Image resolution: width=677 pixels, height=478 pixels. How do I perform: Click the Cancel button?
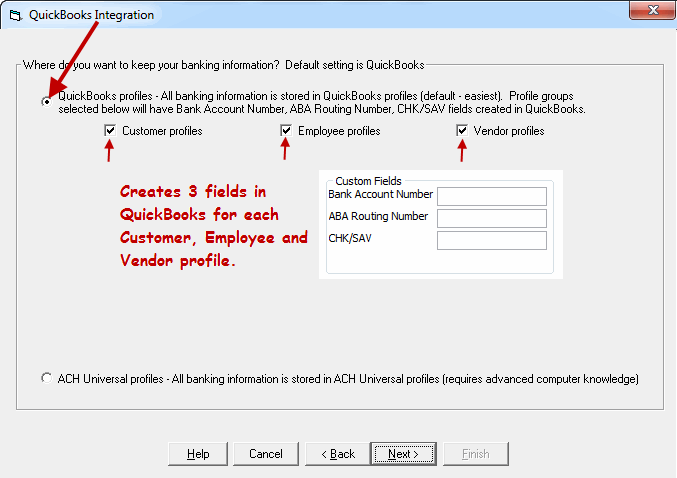tap(266, 454)
